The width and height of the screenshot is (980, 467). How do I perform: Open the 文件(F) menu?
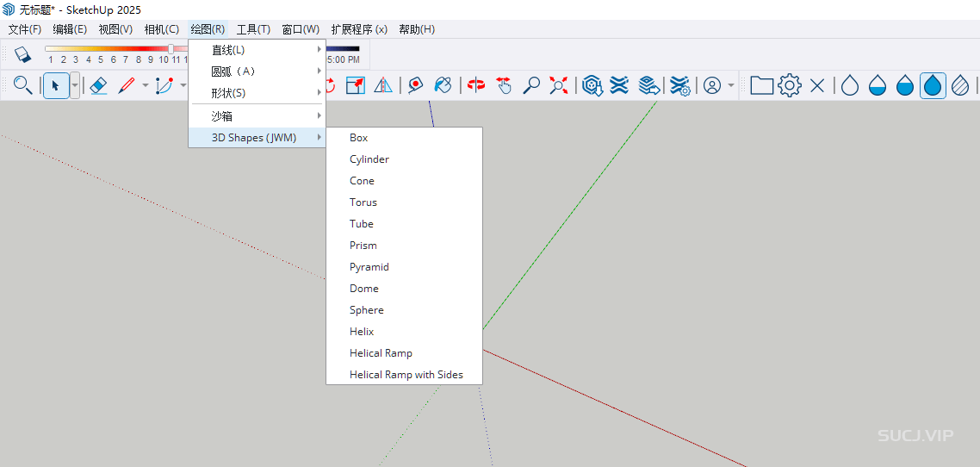24,29
